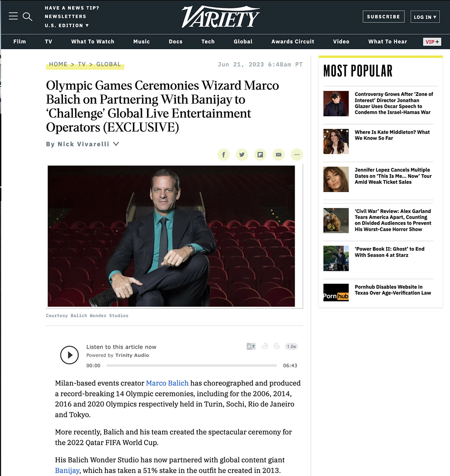
Task: Click the Subscribe button
Action: tap(384, 17)
